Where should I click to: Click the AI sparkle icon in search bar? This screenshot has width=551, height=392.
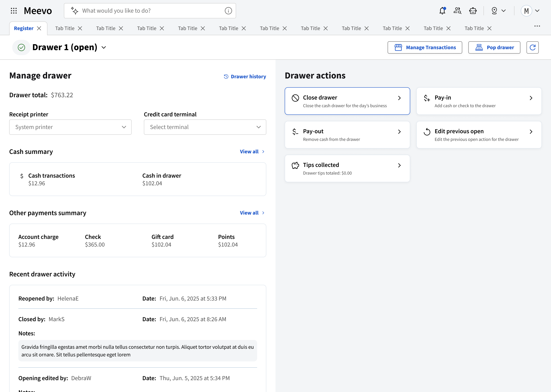click(74, 11)
